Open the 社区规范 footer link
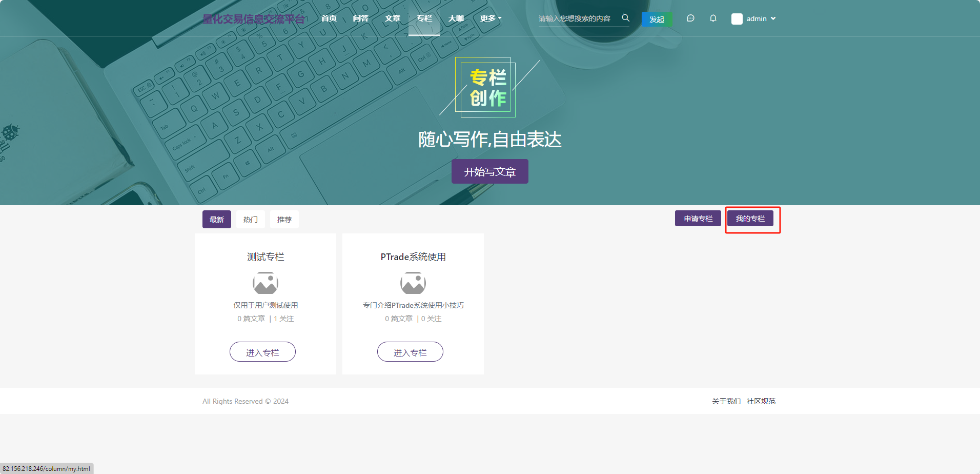Image resolution: width=980 pixels, height=474 pixels. 761,401
